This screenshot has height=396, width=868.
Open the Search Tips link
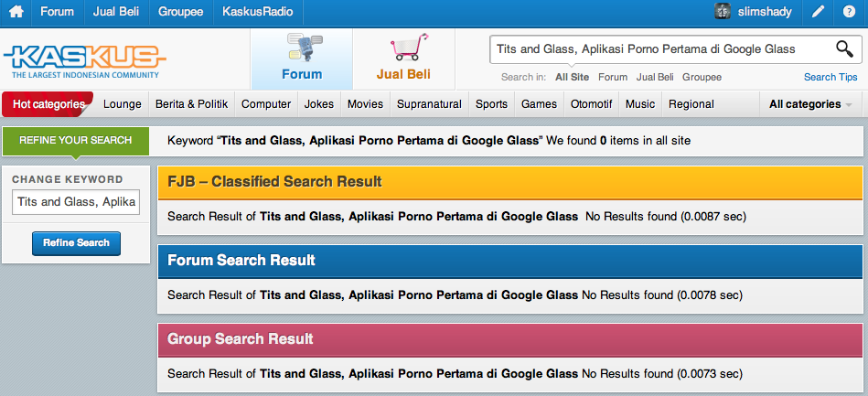tap(830, 78)
